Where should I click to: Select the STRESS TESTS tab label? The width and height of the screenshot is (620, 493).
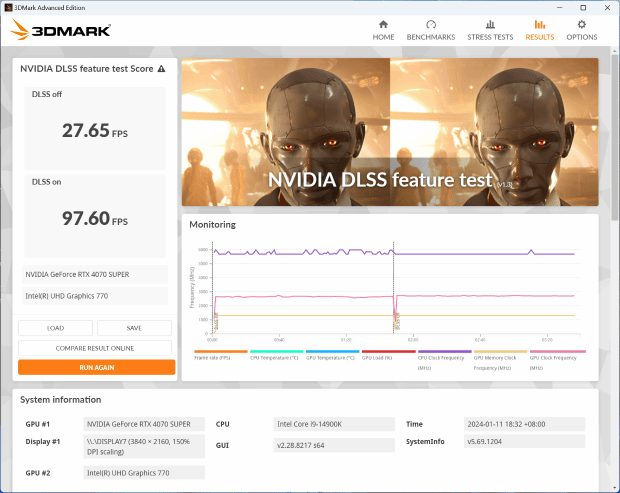coord(490,37)
